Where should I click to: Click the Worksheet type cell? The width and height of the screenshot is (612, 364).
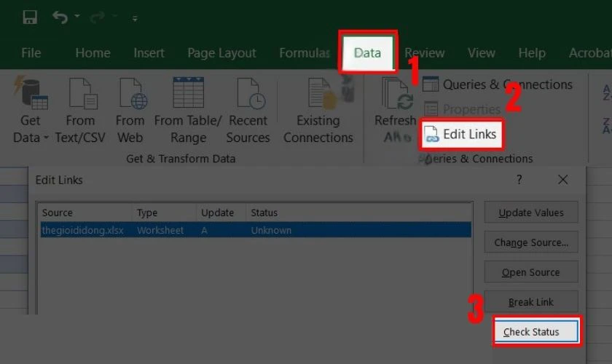tap(160, 230)
